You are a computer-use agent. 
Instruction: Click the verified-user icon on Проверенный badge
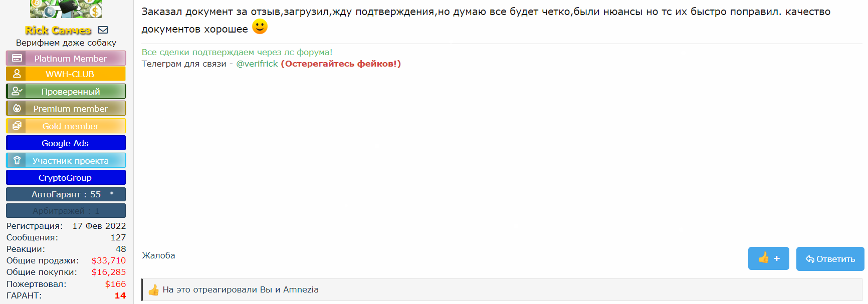pyautogui.click(x=17, y=91)
